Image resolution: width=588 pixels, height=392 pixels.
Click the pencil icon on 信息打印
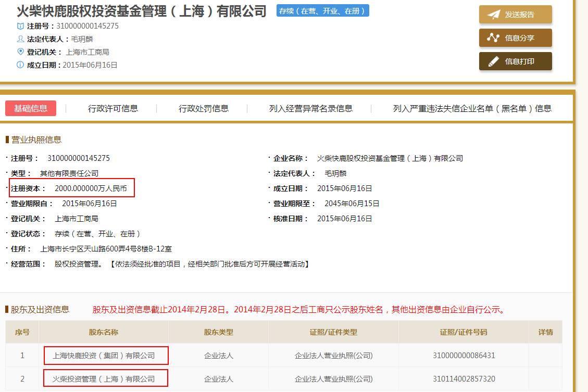pyautogui.click(x=494, y=61)
